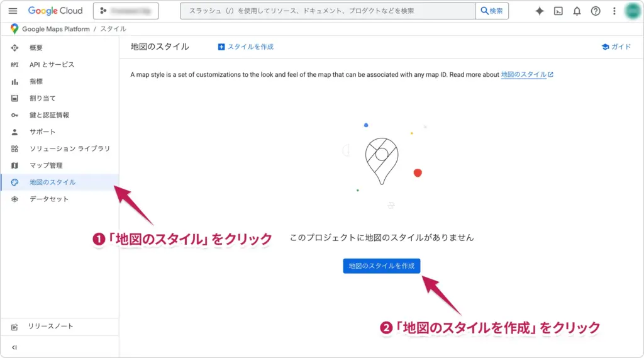Open the help question mark menu

(x=596, y=11)
